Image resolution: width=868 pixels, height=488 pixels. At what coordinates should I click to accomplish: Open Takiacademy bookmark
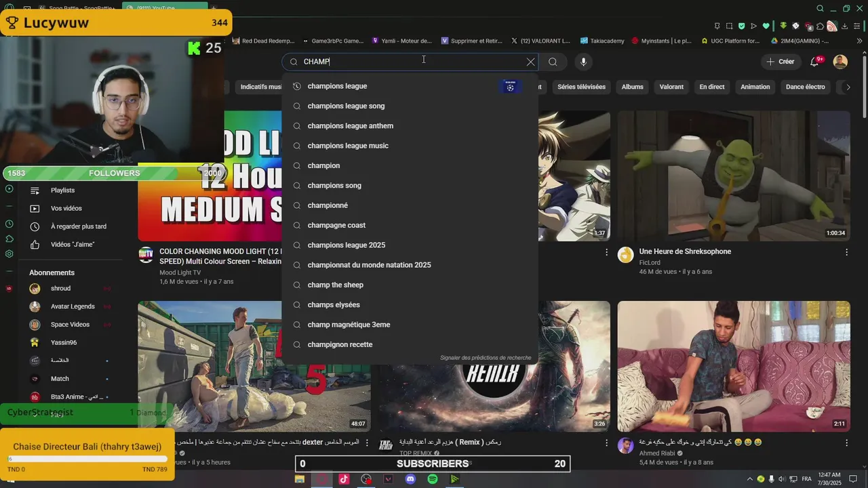click(601, 41)
